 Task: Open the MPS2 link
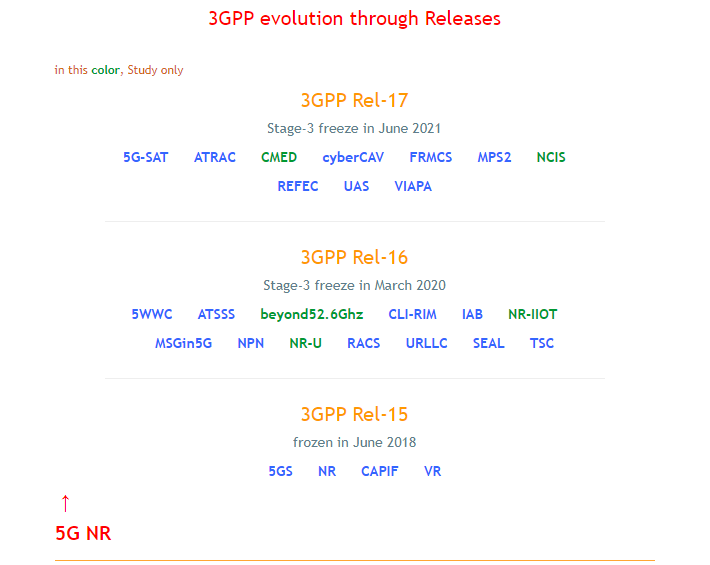pyautogui.click(x=494, y=157)
